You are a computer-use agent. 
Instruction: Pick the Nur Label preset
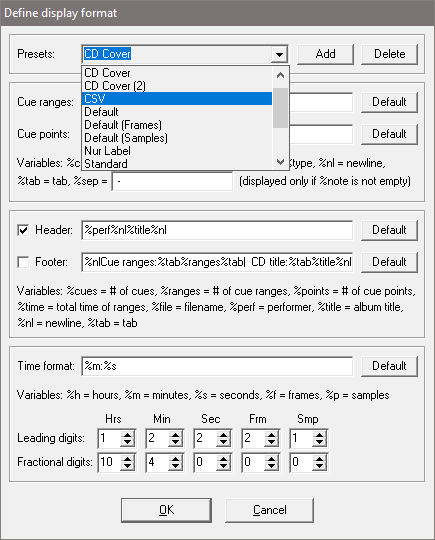[x=177, y=151]
